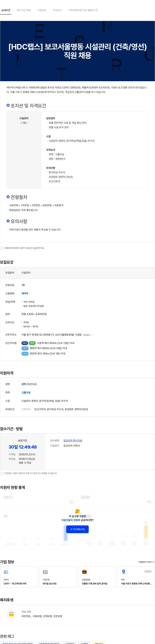Click 시청역 에서 900m (도보 13분) text
The width and height of the screenshot is (155, 644).
coord(56,343)
